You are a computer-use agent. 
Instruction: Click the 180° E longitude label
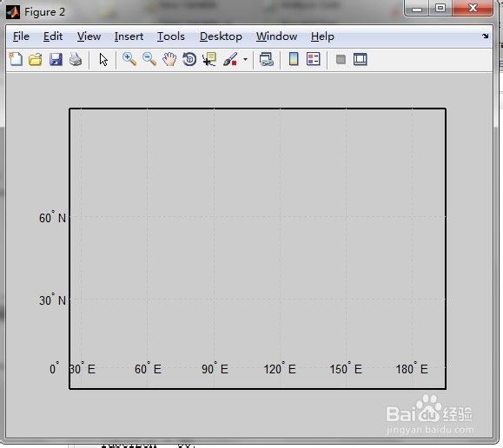tap(412, 368)
